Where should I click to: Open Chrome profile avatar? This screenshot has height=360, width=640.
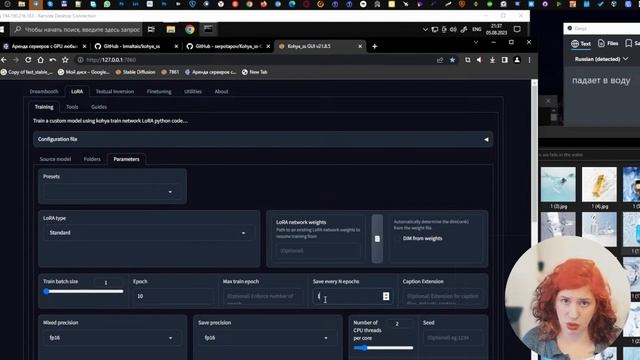pyautogui.click(x=517, y=60)
